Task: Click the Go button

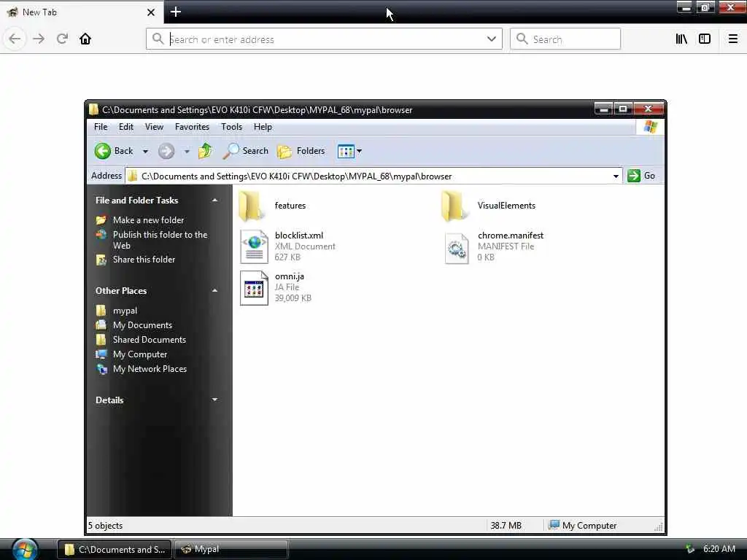Action: pyautogui.click(x=641, y=176)
